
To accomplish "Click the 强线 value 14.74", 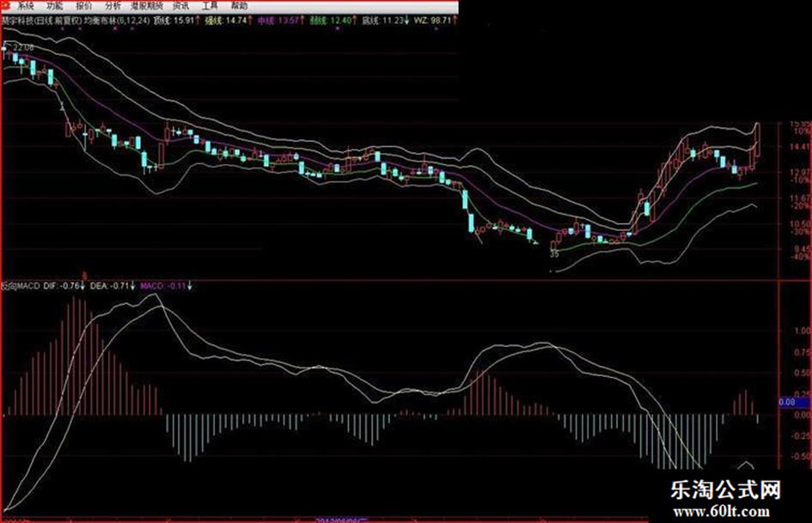I will coord(236,21).
